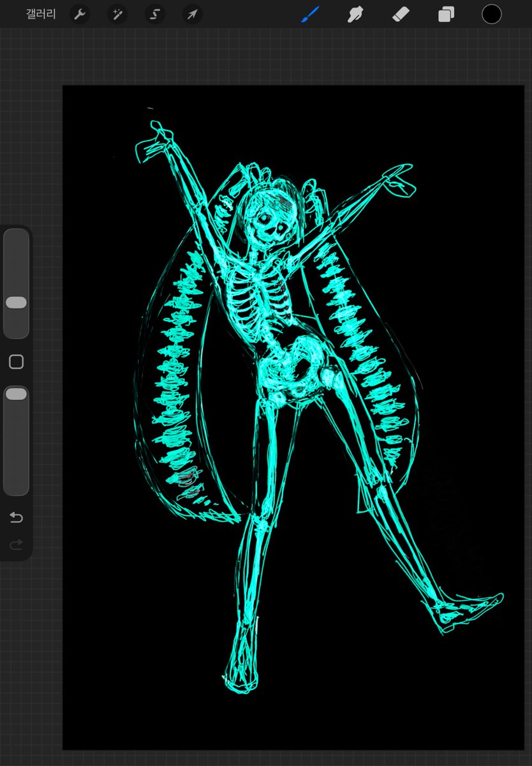Tap the square modify button on the sidebar
The height and width of the screenshot is (766, 532).
[x=17, y=362]
